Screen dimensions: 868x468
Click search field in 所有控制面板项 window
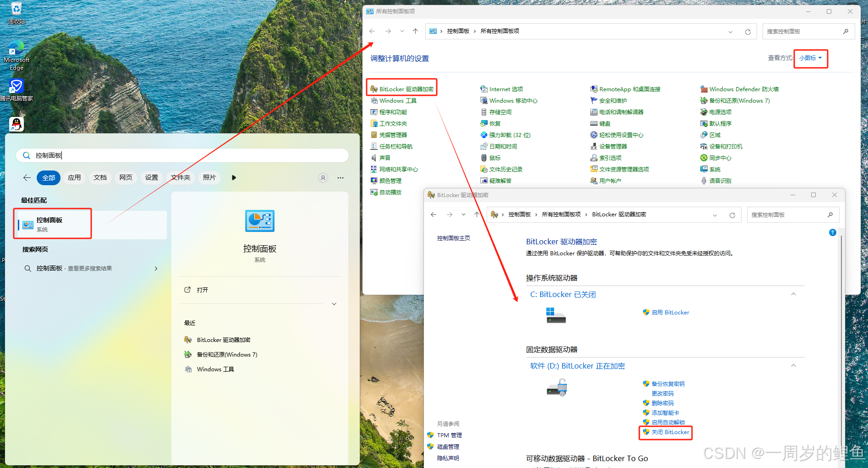tap(808, 32)
